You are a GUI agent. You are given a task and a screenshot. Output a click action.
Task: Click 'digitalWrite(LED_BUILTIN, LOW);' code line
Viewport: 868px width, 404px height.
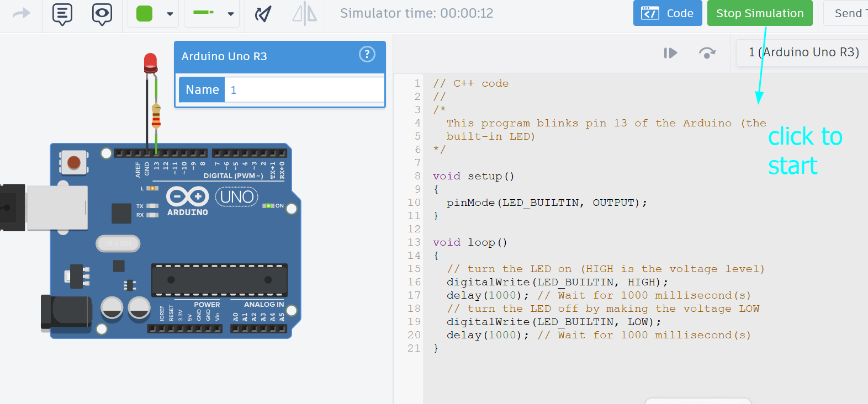(553, 322)
